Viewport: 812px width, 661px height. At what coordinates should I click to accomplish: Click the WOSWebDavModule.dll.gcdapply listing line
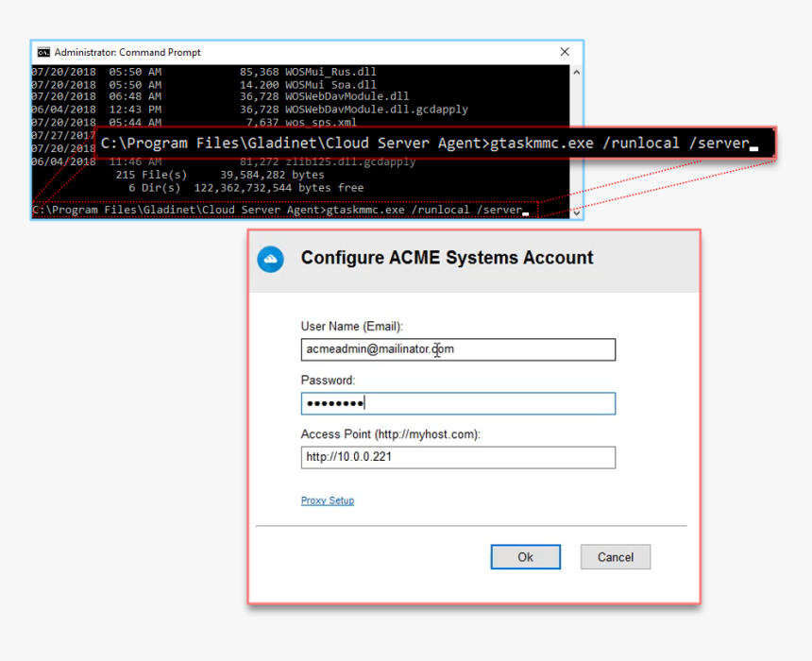[x=250, y=110]
